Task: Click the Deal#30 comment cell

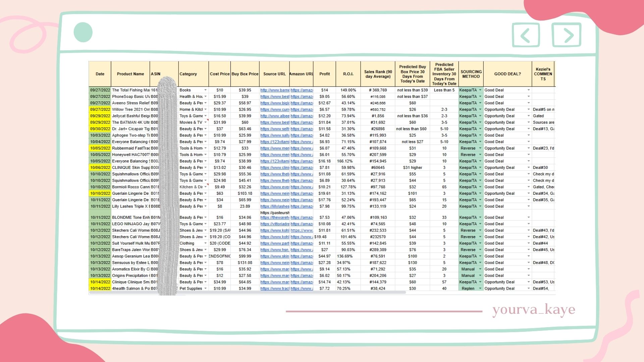Action: click(x=543, y=168)
